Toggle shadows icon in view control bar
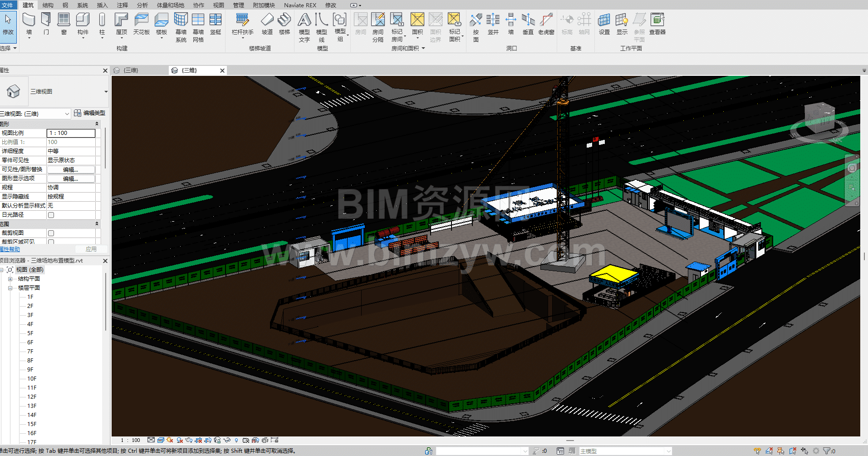The height and width of the screenshot is (456, 868). pos(180,440)
